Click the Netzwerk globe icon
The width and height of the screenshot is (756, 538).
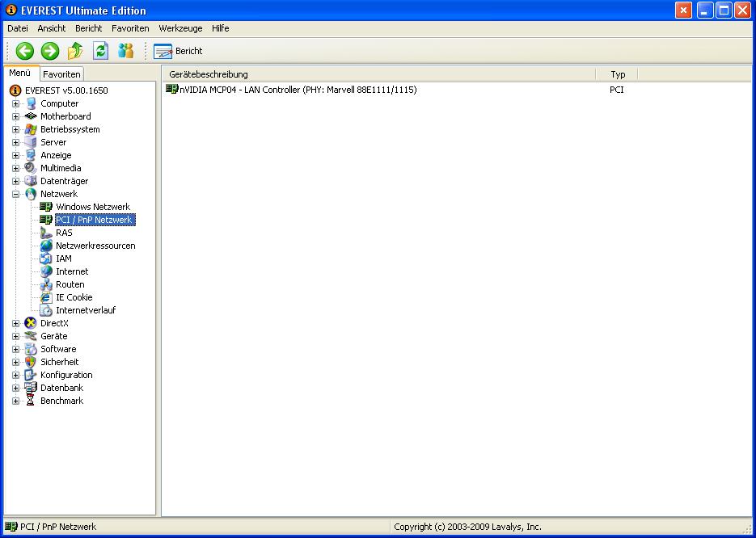tap(31, 194)
